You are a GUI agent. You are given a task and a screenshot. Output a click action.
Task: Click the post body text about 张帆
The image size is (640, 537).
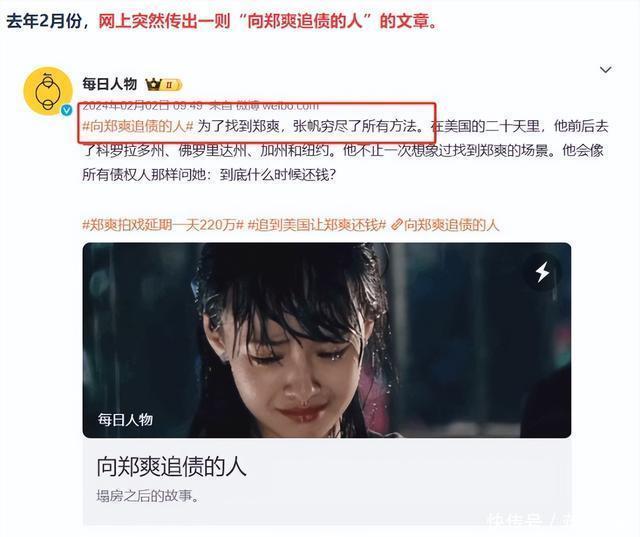coord(345,151)
